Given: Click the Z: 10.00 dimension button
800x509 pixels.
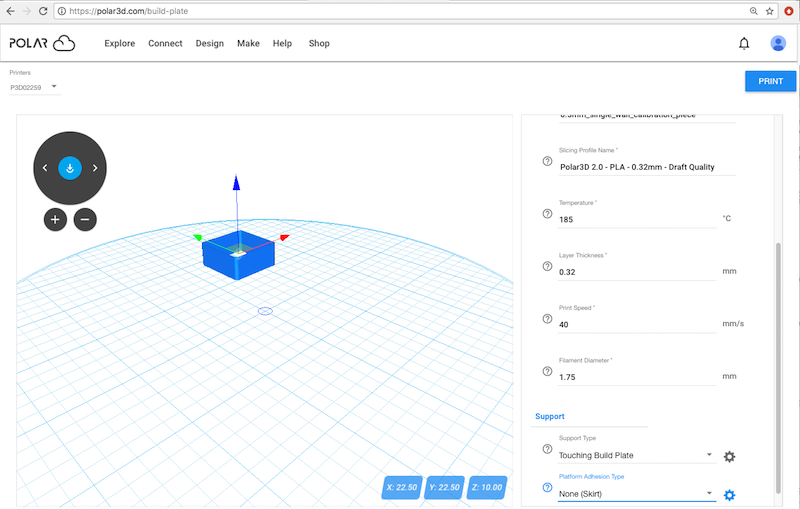Looking at the screenshot, I should tap(487, 488).
